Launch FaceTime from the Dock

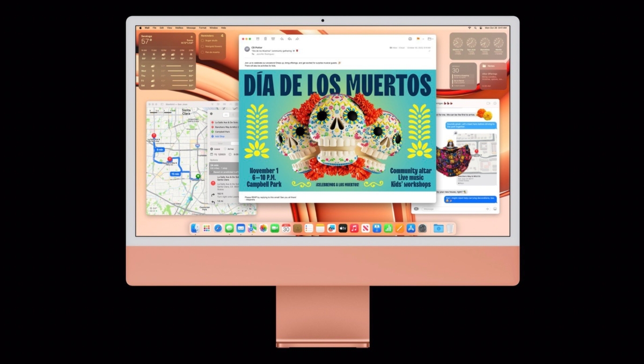click(275, 228)
